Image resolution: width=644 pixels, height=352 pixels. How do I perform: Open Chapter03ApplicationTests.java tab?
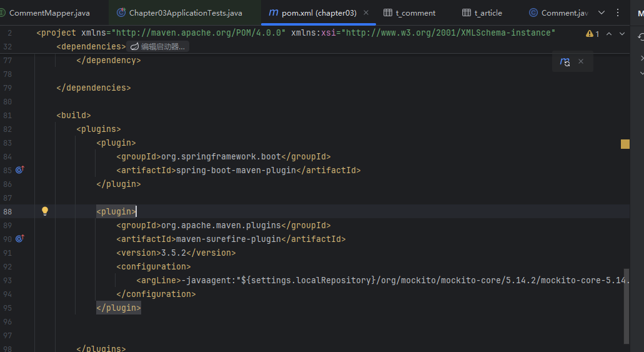click(179, 13)
